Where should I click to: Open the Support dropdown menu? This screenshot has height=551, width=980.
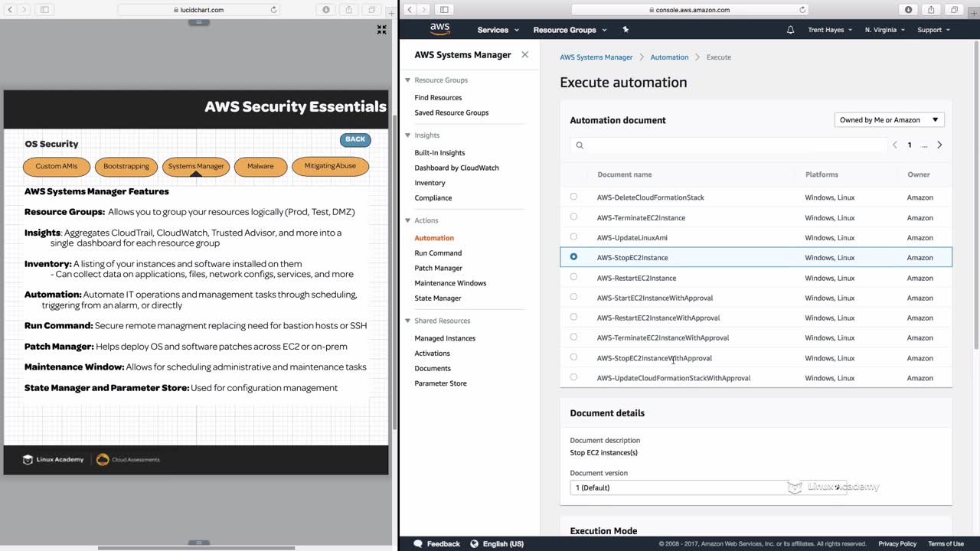click(933, 30)
